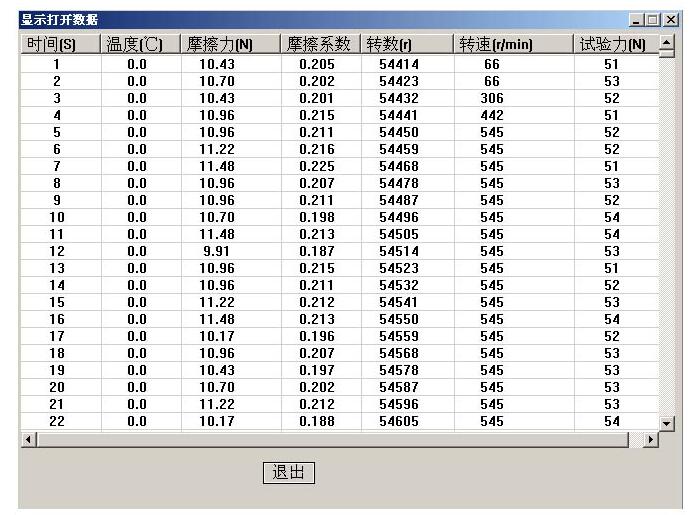Select the friction force cell 9.91
The height and width of the screenshot is (515, 697).
point(216,251)
